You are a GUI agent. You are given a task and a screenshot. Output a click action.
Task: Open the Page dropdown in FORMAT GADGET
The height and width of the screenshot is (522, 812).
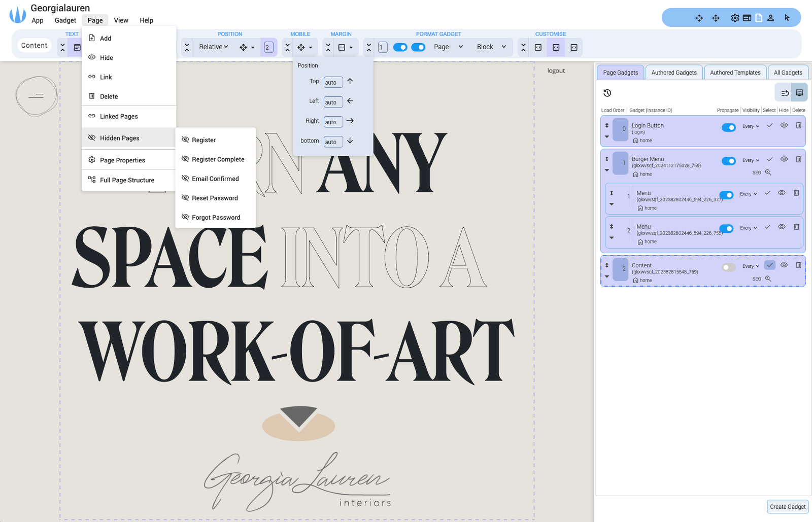[449, 47]
